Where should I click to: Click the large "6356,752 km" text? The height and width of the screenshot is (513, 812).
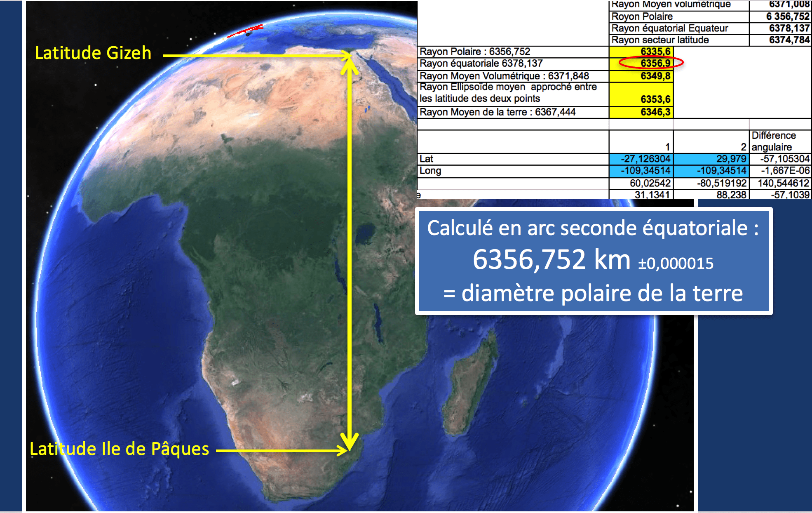coord(552,260)
